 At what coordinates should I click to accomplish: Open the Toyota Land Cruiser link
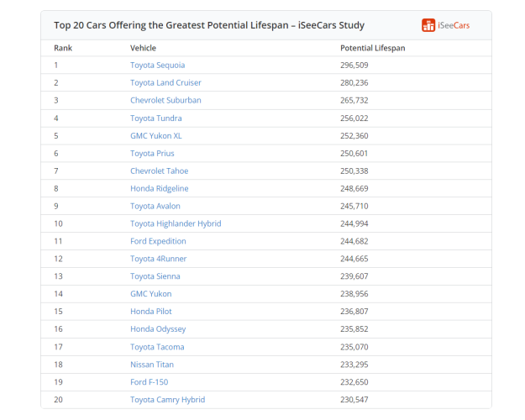tap(165, 82)
